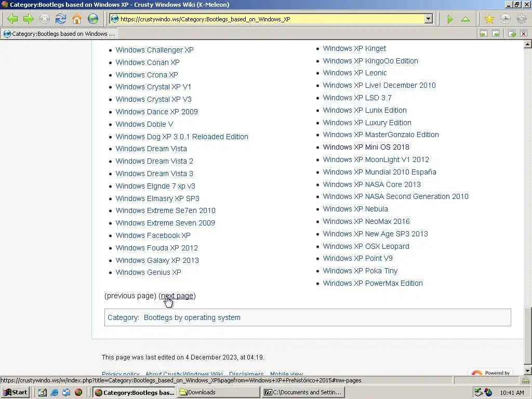
Task: Open Windows Elgnde 7 xp v3 link
Action: click(155, 186)
